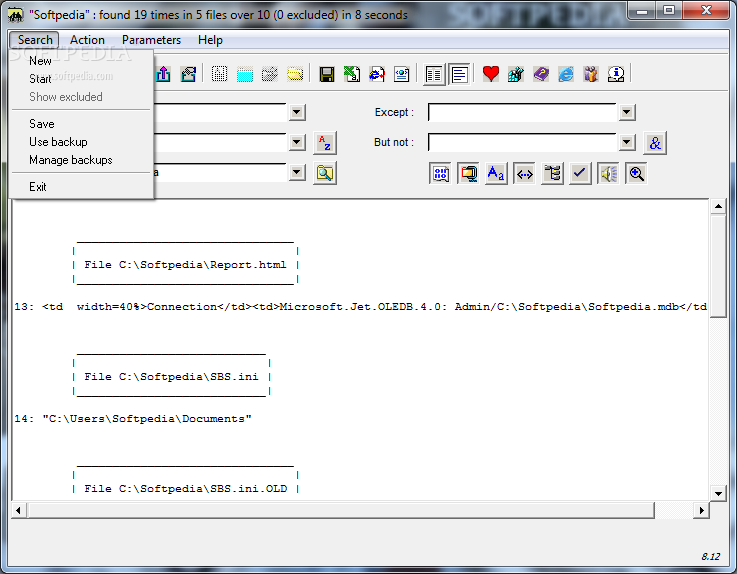Click the 'File C:\Softpedia\Report.html' header
Screen dimensions: 737x574
[x=185, y=265]
